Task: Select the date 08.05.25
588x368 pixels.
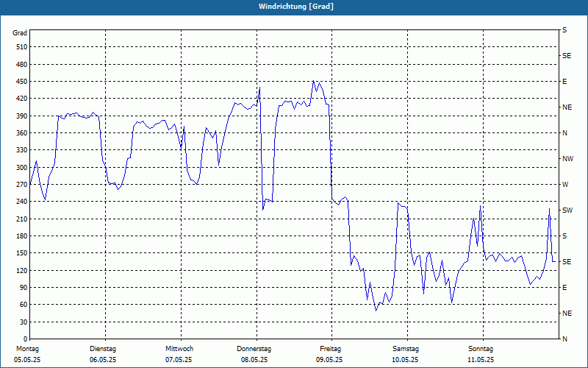Action: coord(254,360)
